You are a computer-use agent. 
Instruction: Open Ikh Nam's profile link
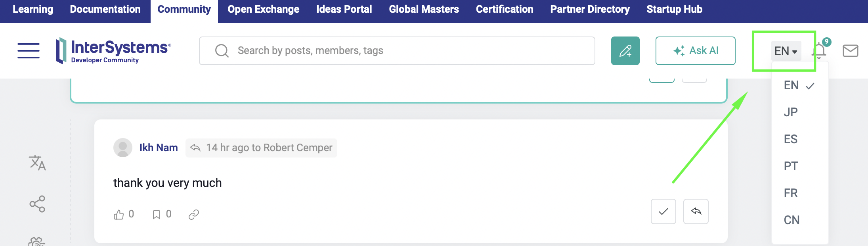[158, 148]
